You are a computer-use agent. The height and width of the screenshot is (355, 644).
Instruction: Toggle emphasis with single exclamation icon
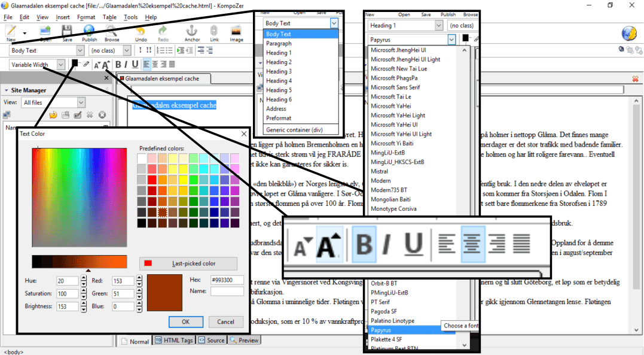tap(140, 50)
